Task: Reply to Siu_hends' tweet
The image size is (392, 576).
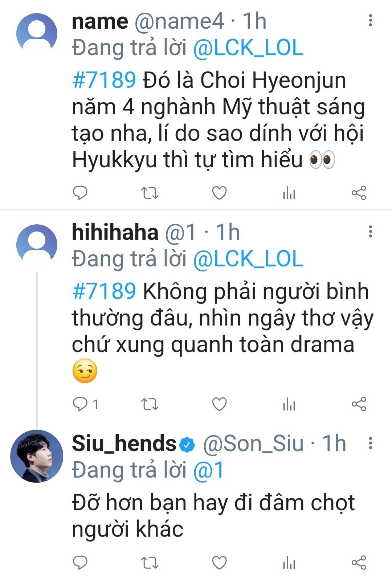Action: point(80,563)
